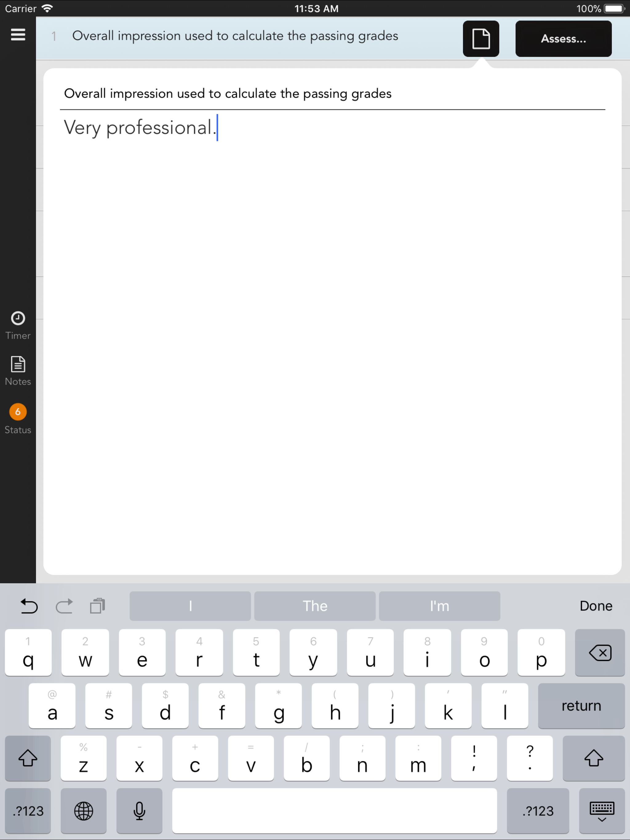Choose the 'The' word suggestion
The height and width of the screenshot is (840, 630).
click(315, 606)
